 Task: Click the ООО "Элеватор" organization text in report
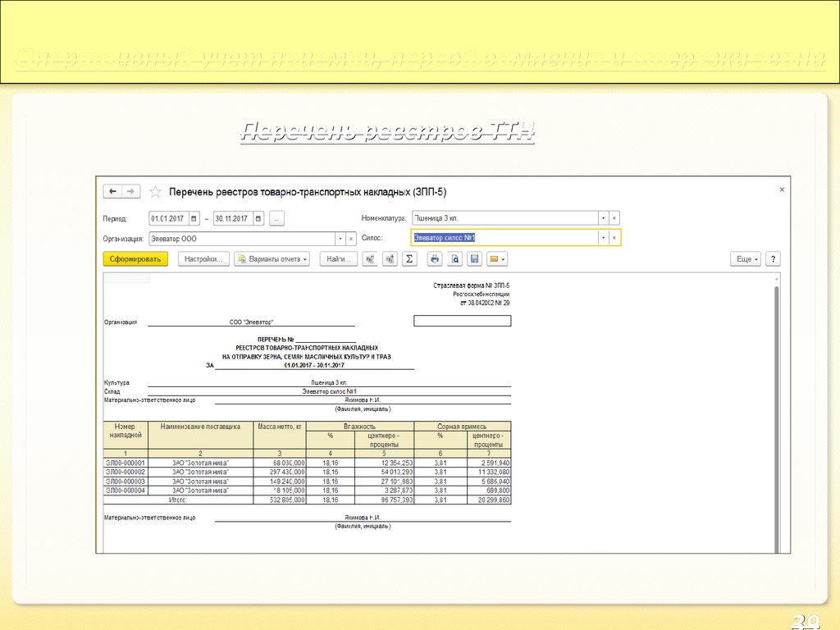251,322
